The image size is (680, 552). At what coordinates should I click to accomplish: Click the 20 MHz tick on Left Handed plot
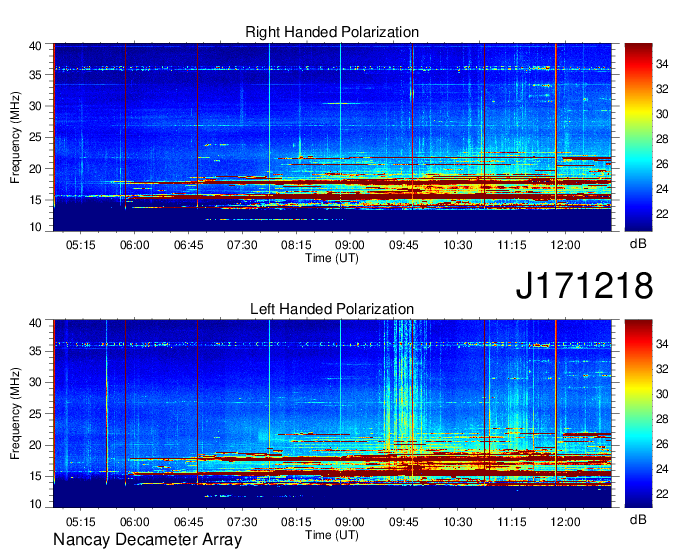36,445
